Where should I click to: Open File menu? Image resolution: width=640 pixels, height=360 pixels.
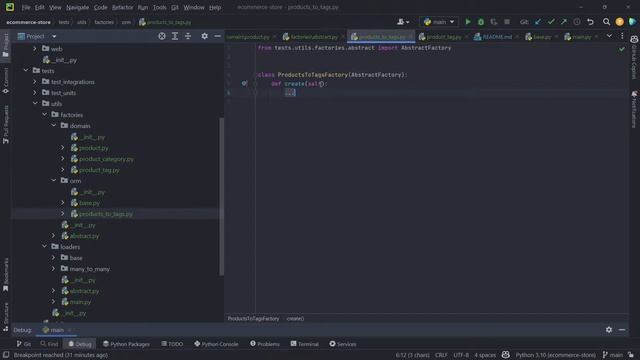coord(26,7)
